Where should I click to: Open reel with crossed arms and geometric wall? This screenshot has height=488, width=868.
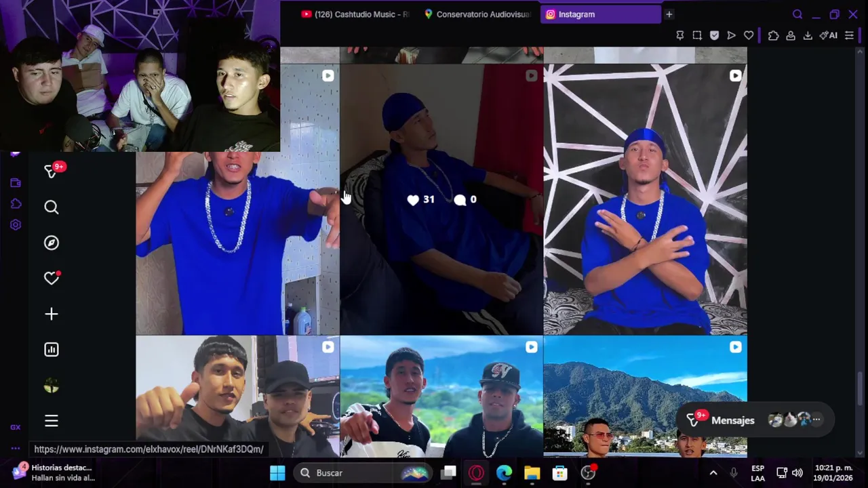click(x=645, y=199)
